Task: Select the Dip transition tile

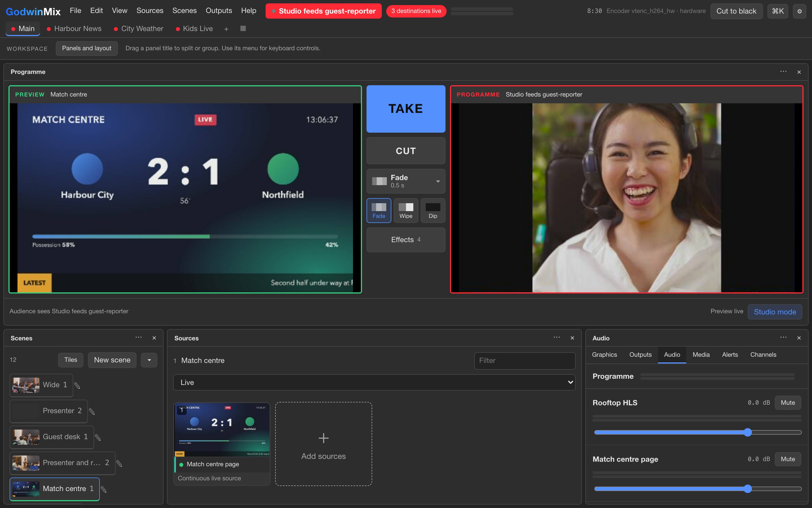Action: tap(433, 211)
